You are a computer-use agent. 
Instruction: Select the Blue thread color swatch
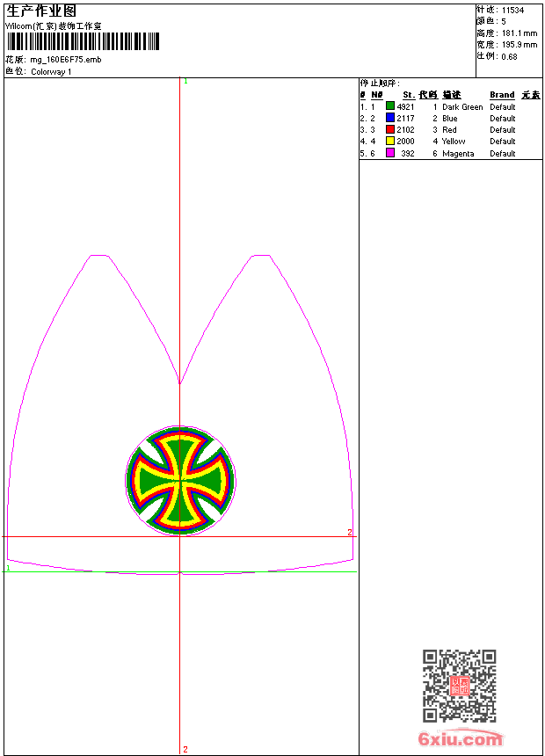(x=390, y=118)
